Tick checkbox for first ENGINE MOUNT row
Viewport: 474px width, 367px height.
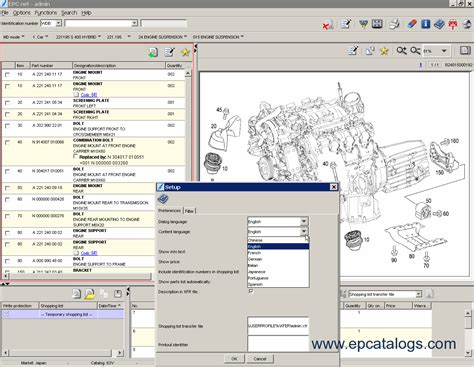tap(7, 75)
